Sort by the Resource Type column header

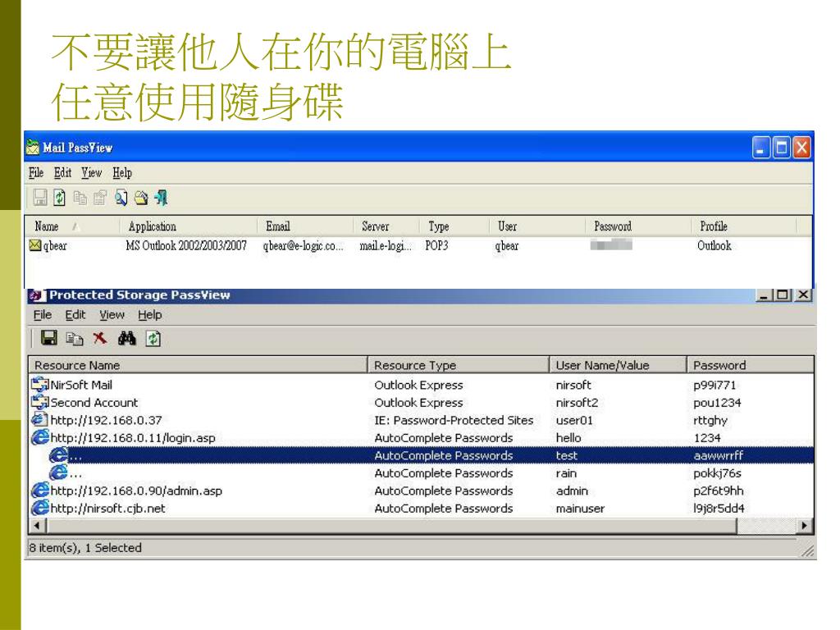click(459, 365)
